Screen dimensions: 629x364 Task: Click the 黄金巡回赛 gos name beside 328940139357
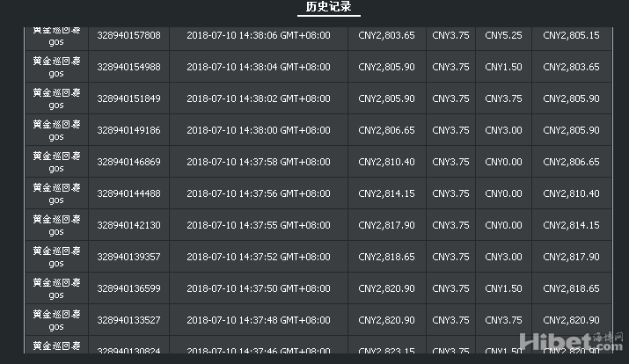click(56, 257)
